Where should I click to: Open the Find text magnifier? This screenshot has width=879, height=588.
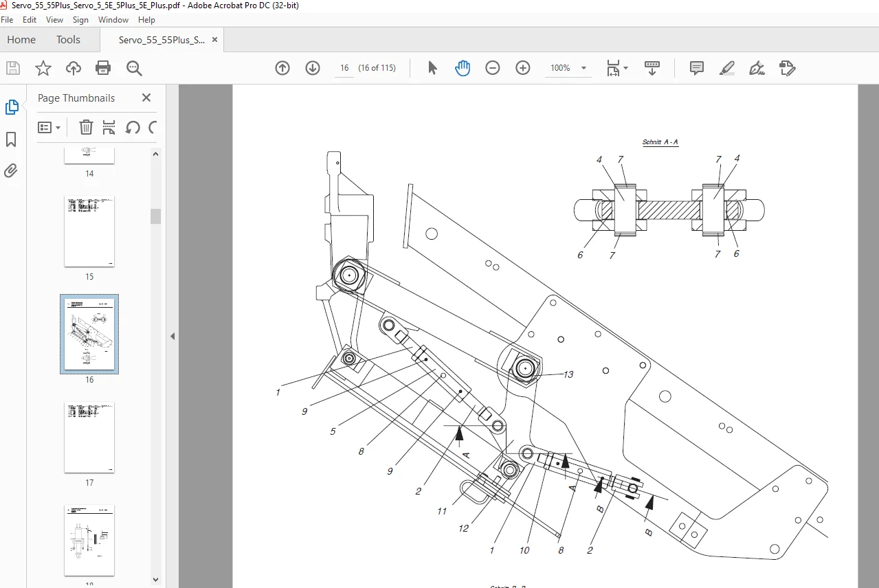(134, 68)
